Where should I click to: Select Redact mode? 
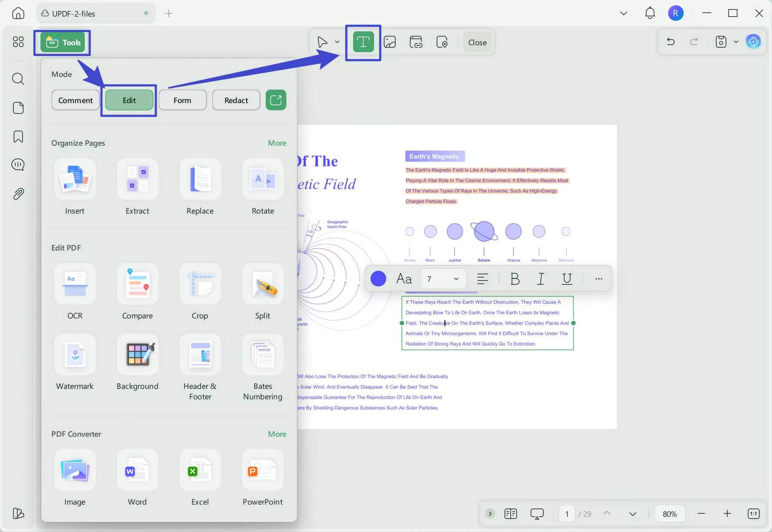tap(236, 100)
